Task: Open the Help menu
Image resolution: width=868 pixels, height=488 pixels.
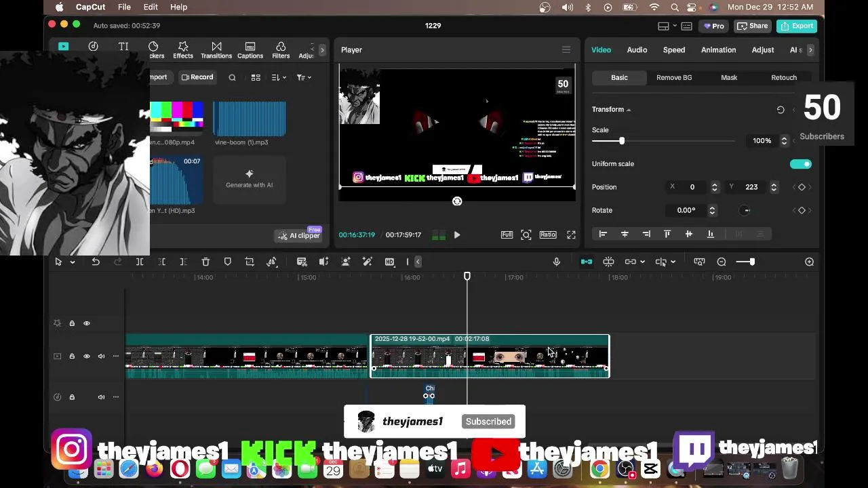Action: [178, 7]
